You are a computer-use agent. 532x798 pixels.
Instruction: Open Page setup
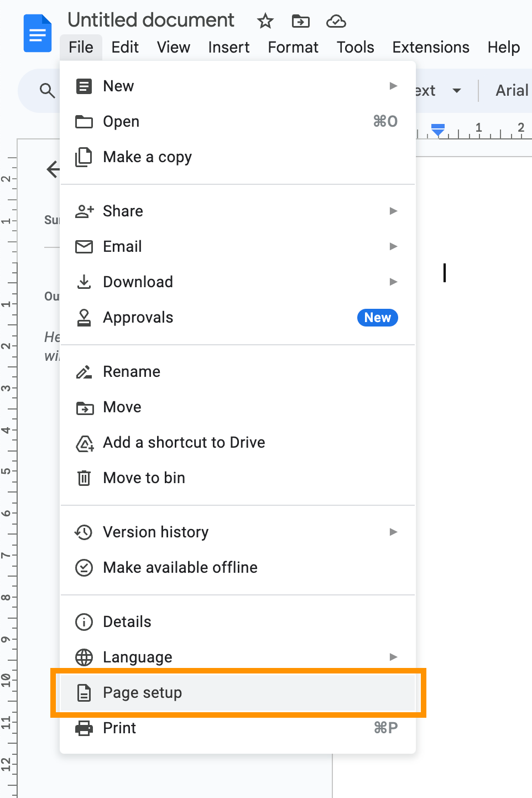click(x=238, y=693)
